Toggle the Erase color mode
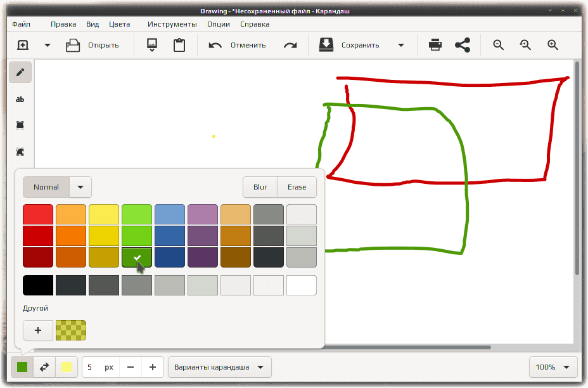This screenshot has height=388, width=588. coord(297,187)
